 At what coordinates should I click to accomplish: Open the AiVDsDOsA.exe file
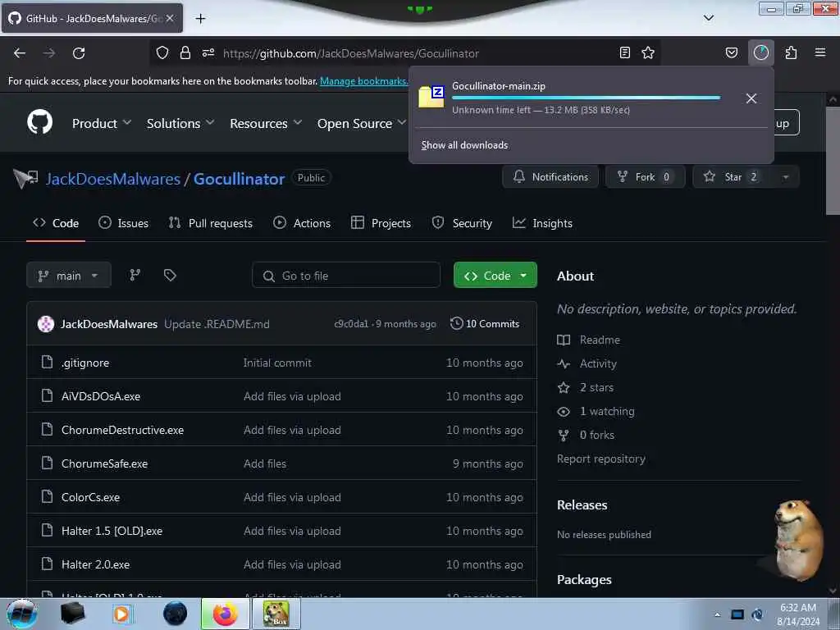(101, 396)
